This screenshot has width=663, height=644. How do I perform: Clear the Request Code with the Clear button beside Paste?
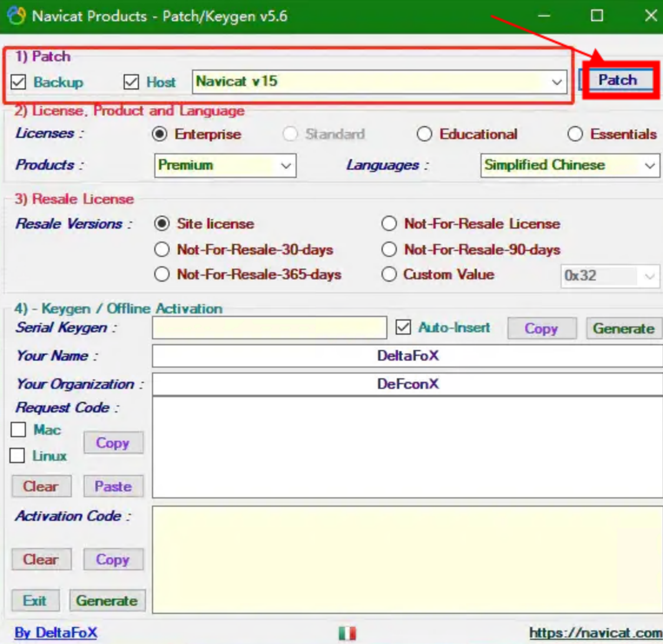tap(41, 486)
